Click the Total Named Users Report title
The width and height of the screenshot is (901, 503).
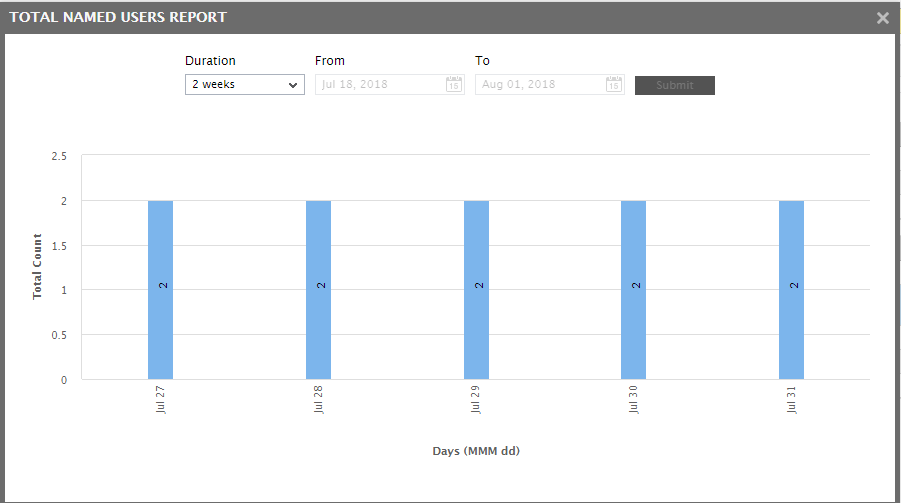pos(118,17)
